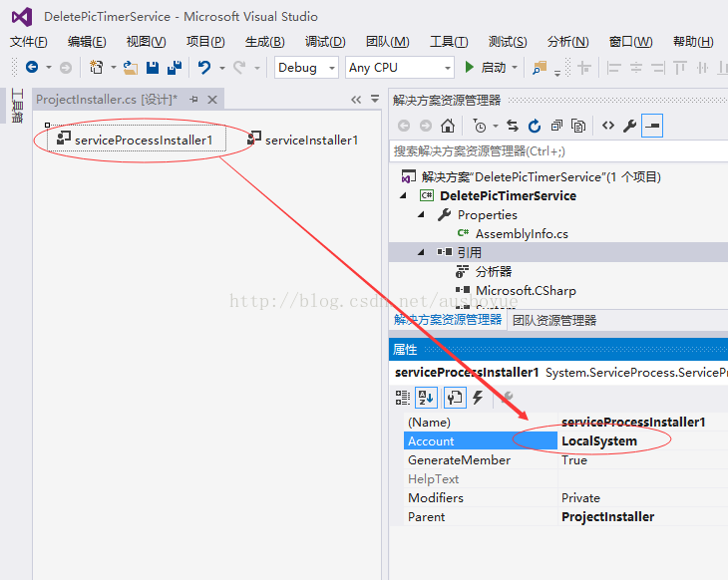The image size is (728, 580).
Task: Click the navigate forward toolbar icon
Action: pos(66,68)
